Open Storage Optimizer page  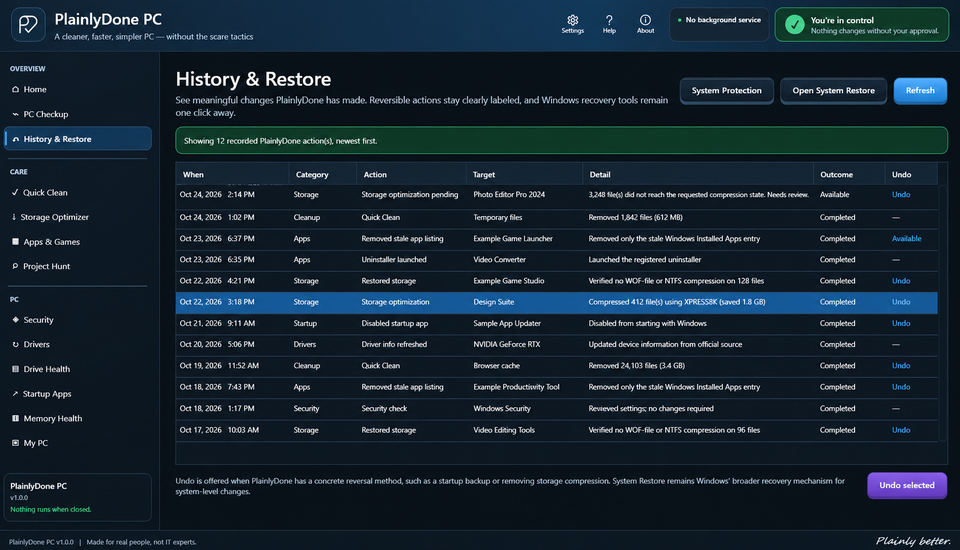pos(78,217)
